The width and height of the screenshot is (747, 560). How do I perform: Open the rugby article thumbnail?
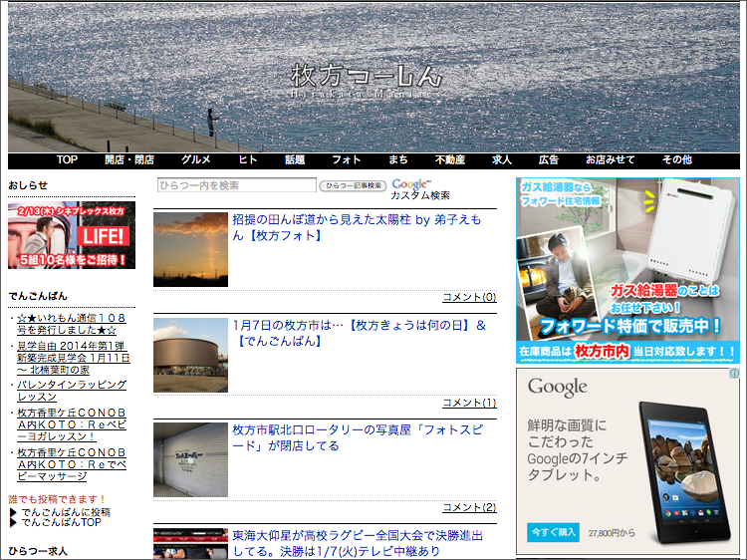point(190,543)
